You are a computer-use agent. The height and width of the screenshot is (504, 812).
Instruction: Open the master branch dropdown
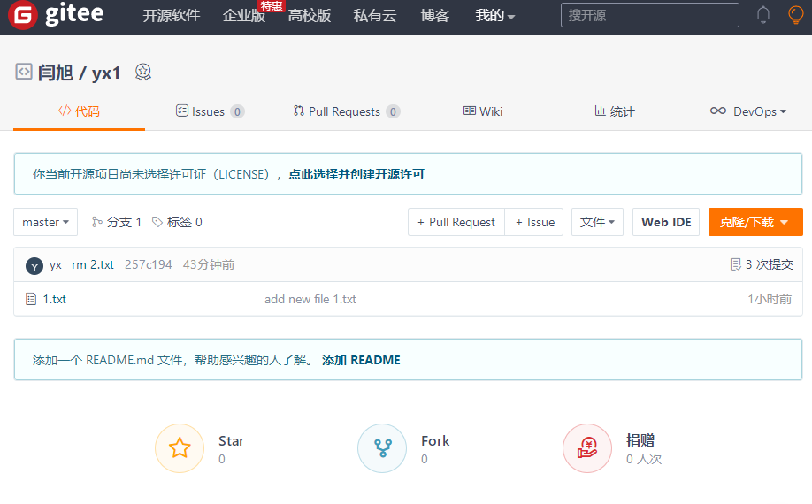click(46, 222)
